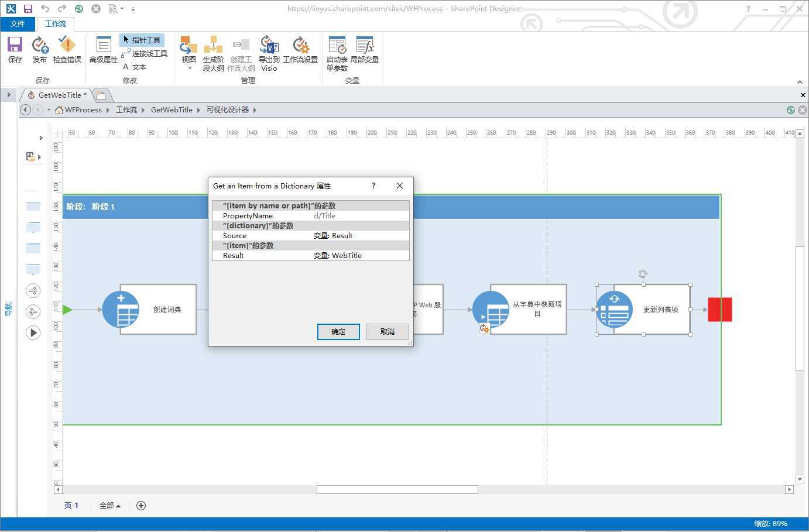Click the back navigation arrow
This screenshot has height=532, width=809.
coord(25,110)
